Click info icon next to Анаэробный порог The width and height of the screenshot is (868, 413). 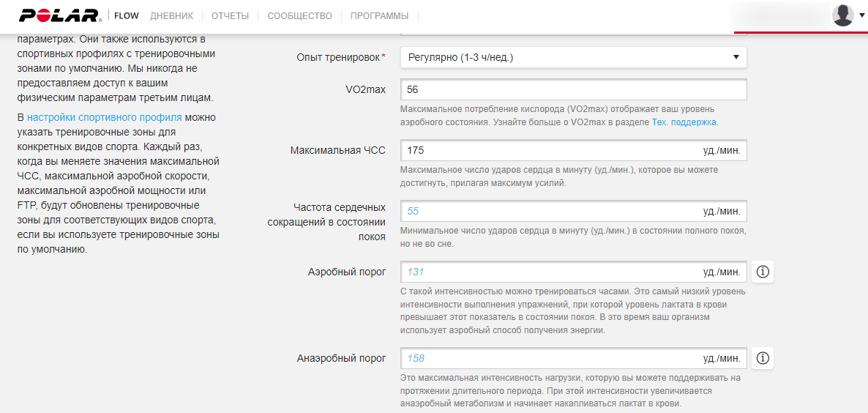click(x=763, y=358)
